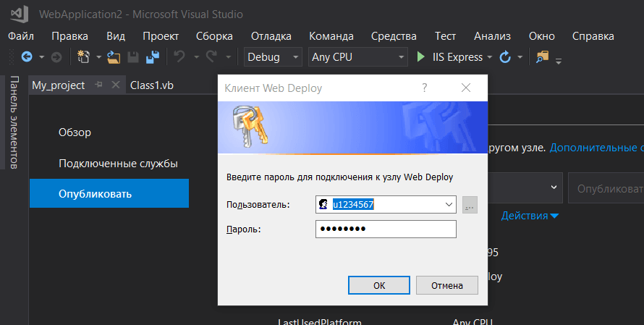
Task: Expand the new project dropdown arrow
Action: [x=98, y=57]
